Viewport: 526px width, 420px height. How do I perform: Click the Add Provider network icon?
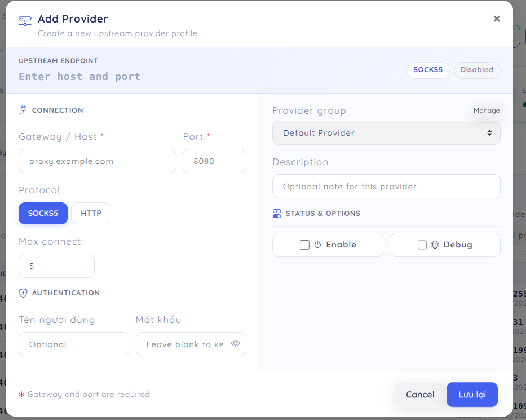click(x=25, y=21)
